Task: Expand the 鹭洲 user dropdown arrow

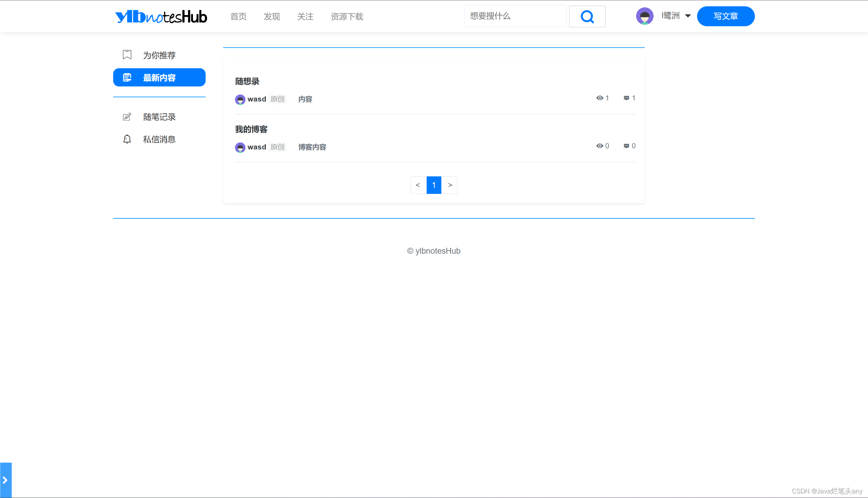Action: [688, 16]
